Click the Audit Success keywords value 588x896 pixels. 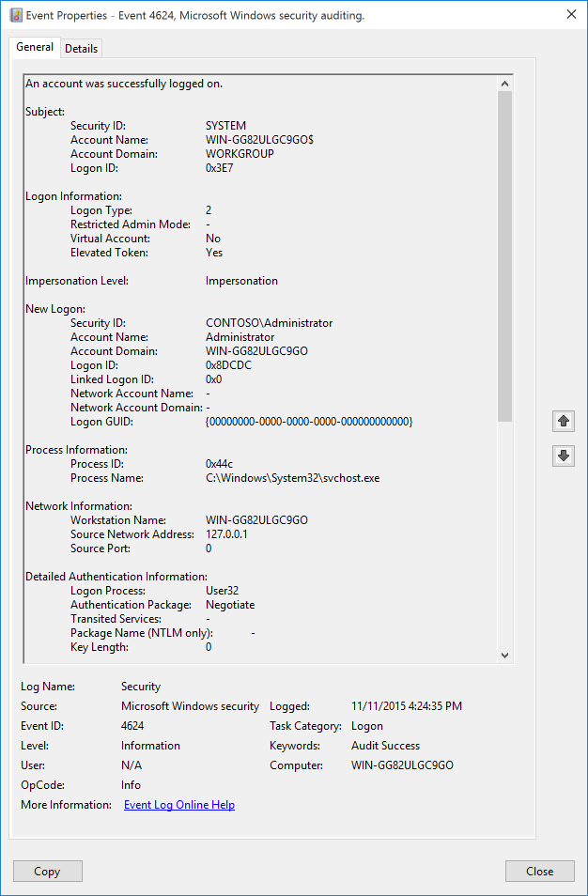(x=385, y=746)
